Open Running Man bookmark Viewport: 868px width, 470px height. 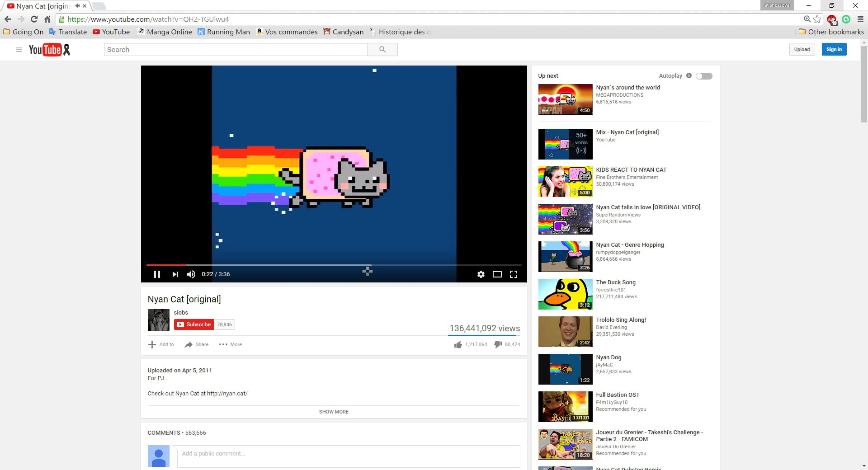pyautogui.click(x=224, y=32)
